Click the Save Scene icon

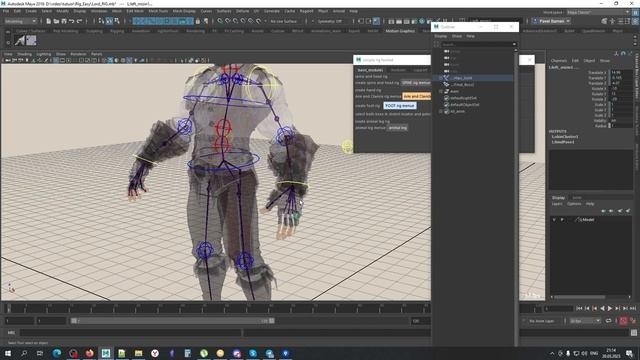pyautogui.click(x=64, y=21)
